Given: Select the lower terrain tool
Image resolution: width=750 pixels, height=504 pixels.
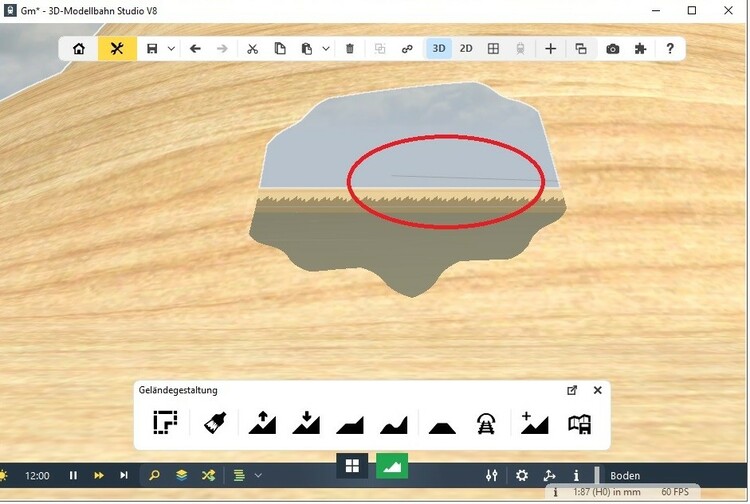Looking at the screenshot, I should point(306,422).
